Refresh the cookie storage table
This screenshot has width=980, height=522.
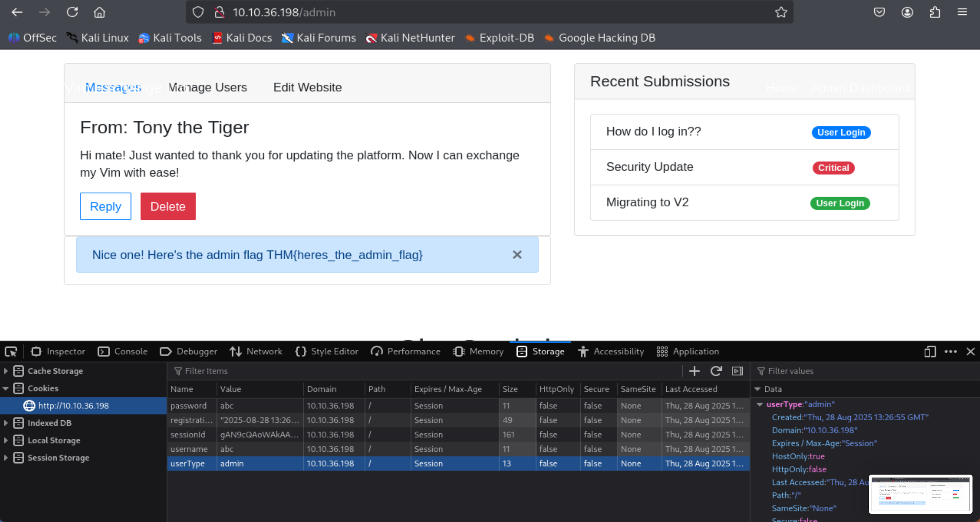coord(716,371)
